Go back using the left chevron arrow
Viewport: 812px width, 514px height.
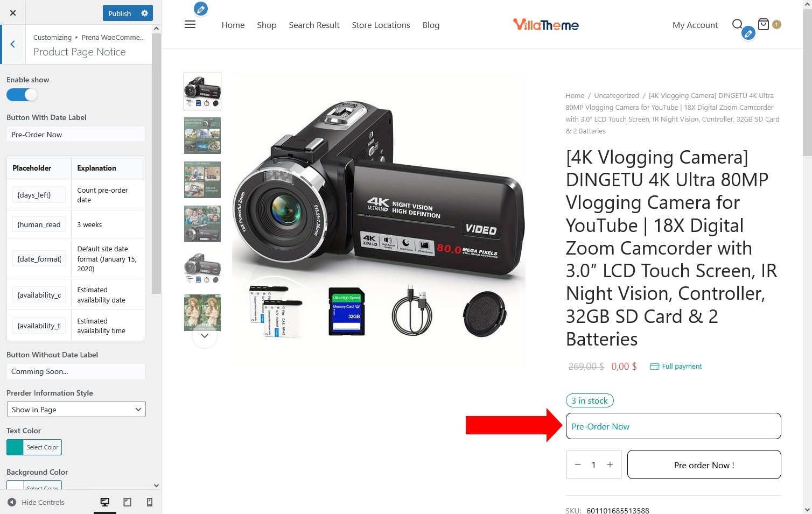pos(13,45)
